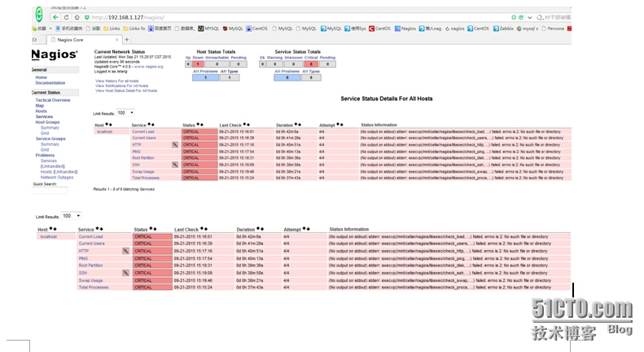644x352 pixels.
Task: Open Total Processes service in enlarged table
Action: point(94,288)
